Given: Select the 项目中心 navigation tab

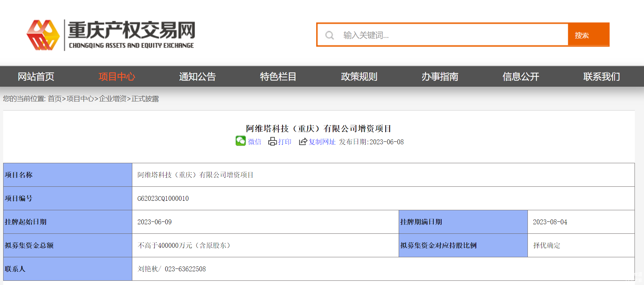Looking at the screenshot, I should point(117,77).
